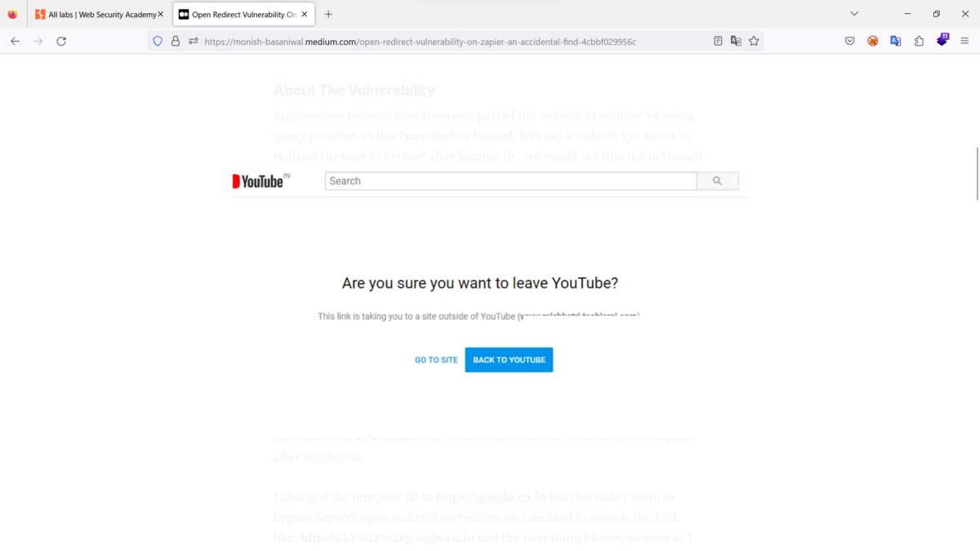Open the red blocked-cookie extension icon

pyautogui.click(x=872, y=41)
